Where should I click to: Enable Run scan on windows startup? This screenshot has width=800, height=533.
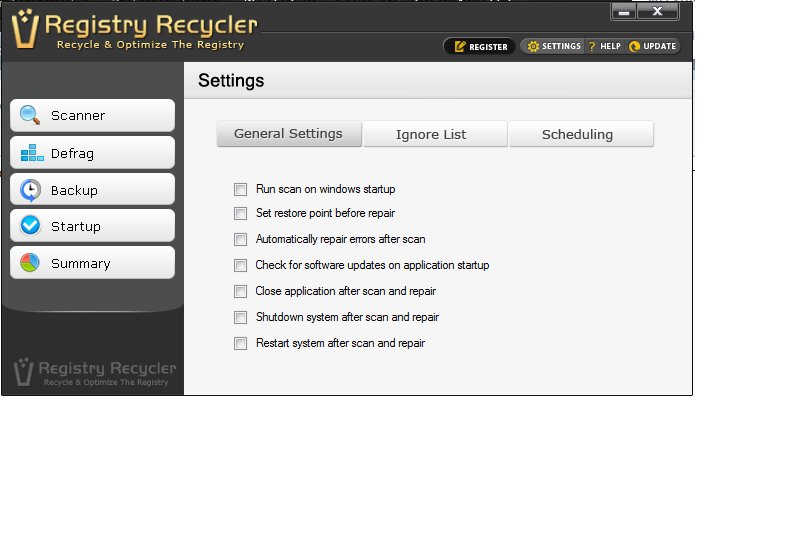(x=240, y=189)
